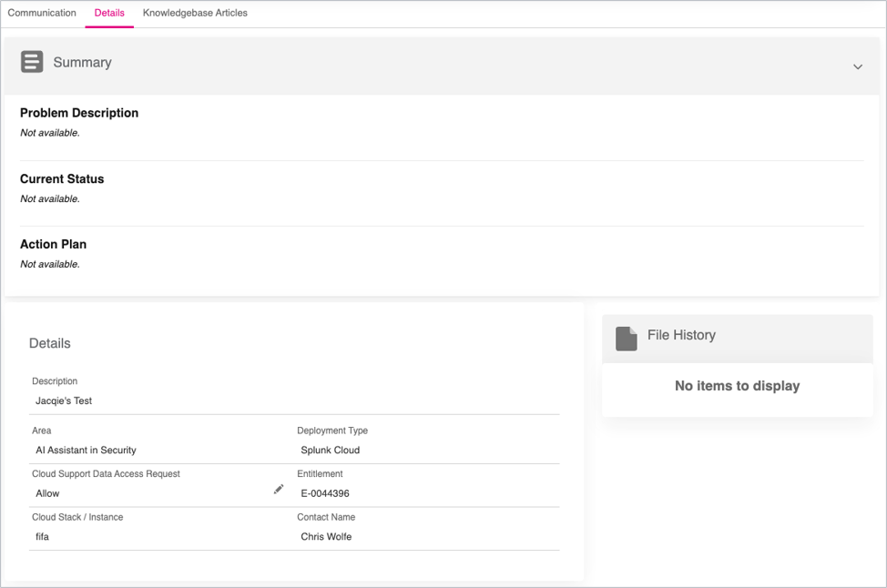Collapse the Summary section chevron

[858, 66]
